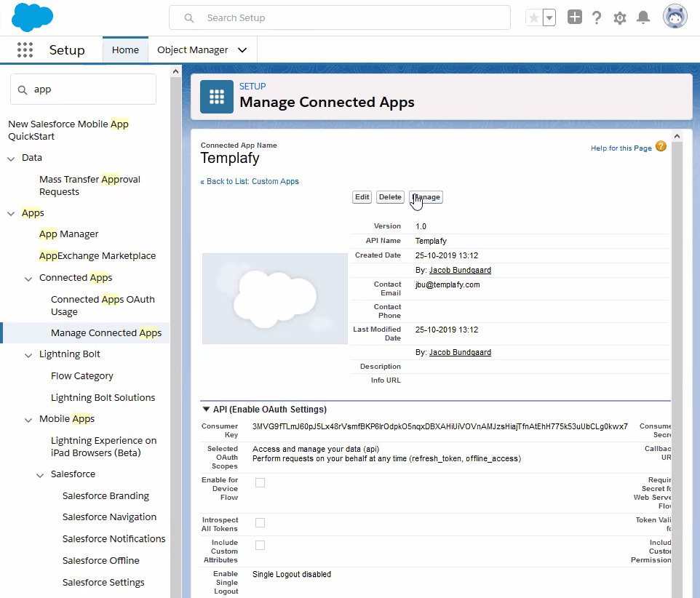The height and width of the screenshot is (598, 700).
Task: Click the Manage button
Action: coord(426,197)
